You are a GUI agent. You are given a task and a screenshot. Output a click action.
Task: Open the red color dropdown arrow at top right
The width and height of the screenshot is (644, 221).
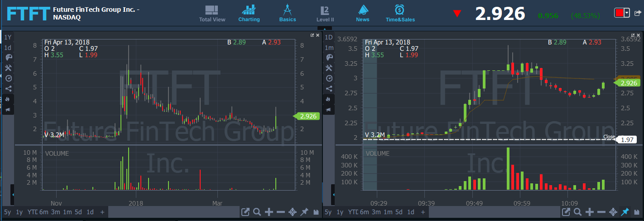(x=627, y=13)
